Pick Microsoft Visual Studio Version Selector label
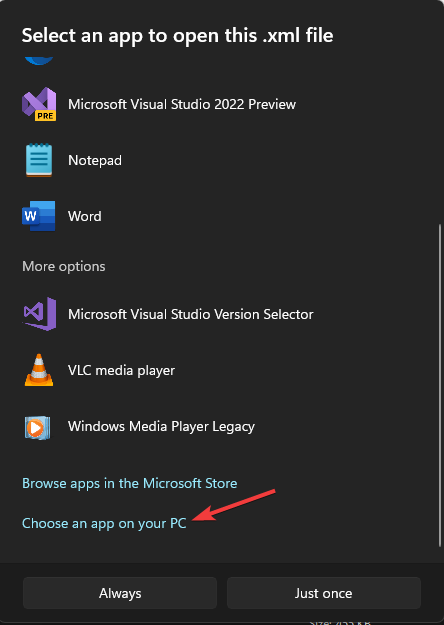444x625 pixels. 191,314
